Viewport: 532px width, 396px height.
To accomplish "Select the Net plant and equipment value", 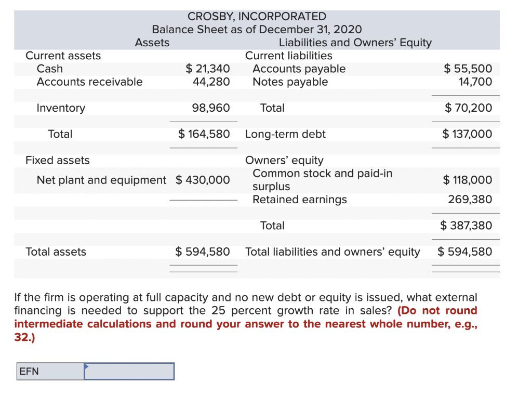I will [x=204, y=180].
